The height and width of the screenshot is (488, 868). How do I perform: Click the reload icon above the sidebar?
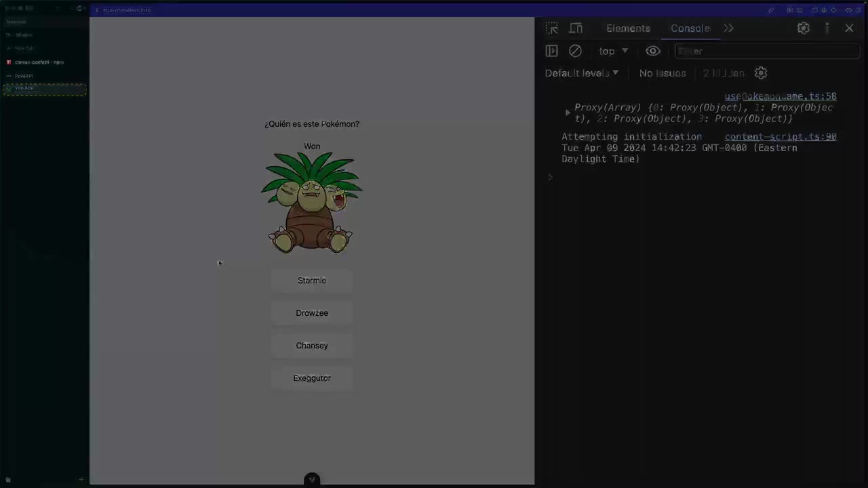pyautogui.click(x=79, y=8)
